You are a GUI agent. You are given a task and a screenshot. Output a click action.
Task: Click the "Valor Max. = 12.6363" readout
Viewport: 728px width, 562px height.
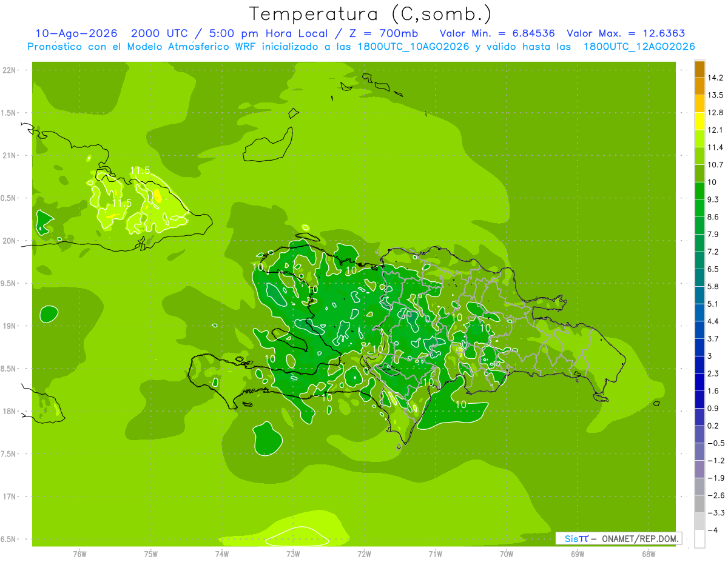626,33
